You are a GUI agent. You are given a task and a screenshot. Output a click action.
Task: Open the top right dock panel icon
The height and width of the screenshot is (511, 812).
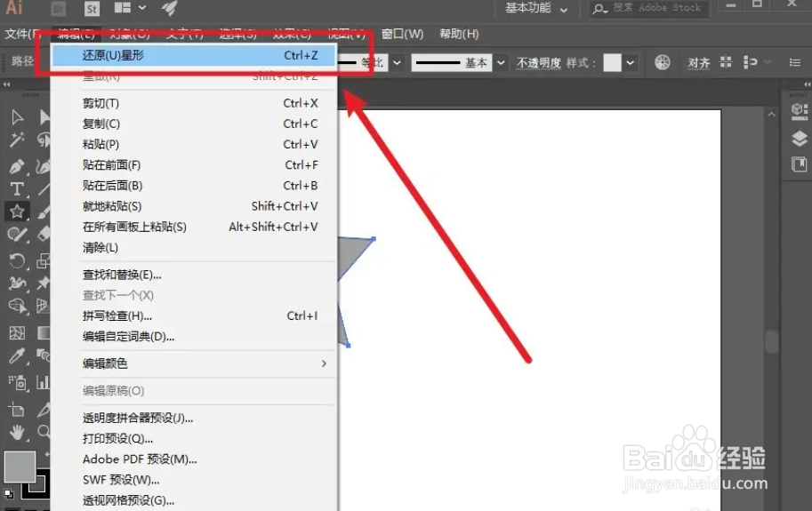(799, 111)
